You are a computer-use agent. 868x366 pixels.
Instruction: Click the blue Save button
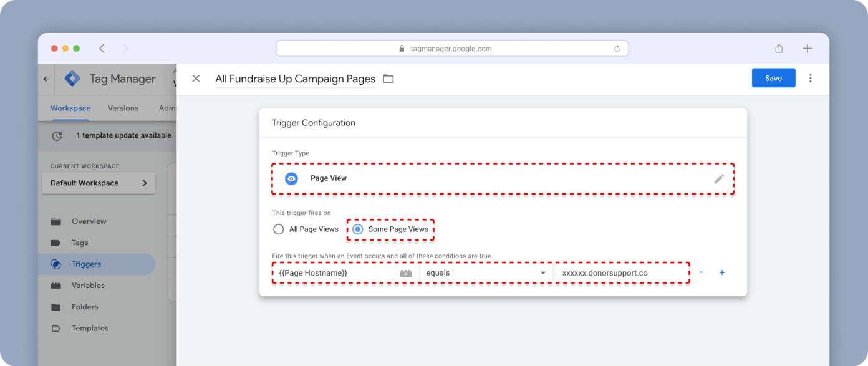[x=773, y=79]
